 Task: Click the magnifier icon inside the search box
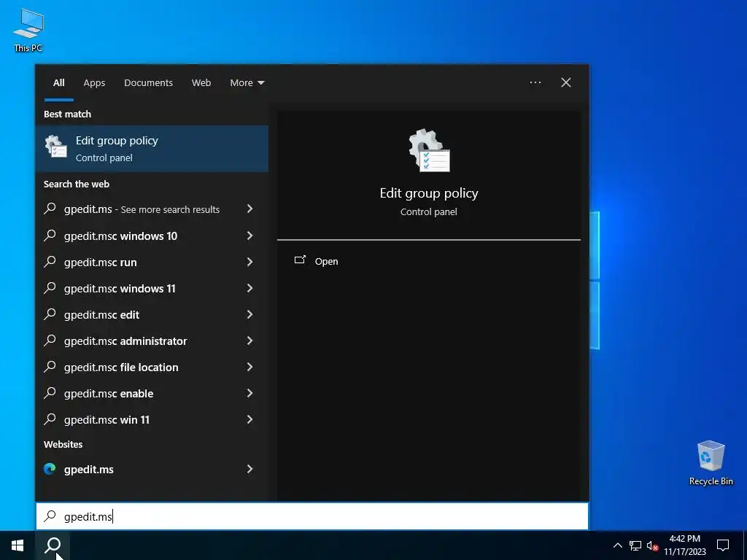[50, 516]
